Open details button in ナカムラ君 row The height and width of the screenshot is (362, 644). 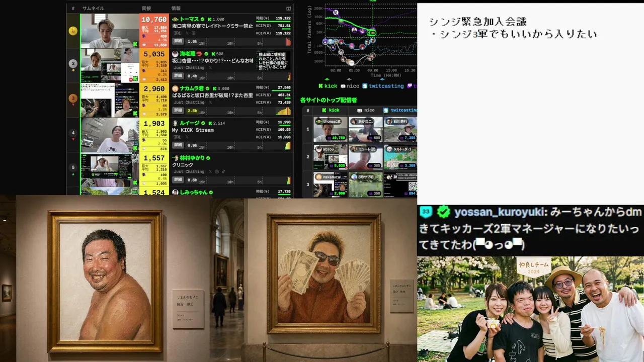click(x=178, y=111)
